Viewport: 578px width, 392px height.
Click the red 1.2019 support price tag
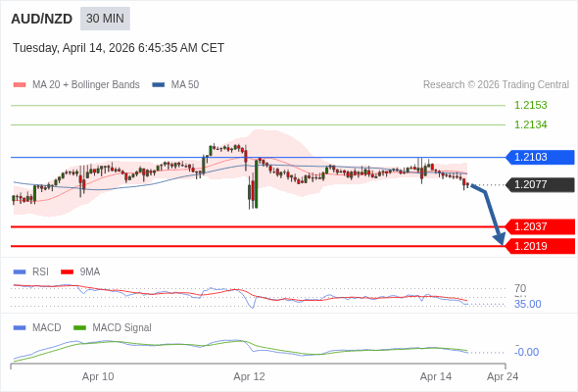coord(540,246)
